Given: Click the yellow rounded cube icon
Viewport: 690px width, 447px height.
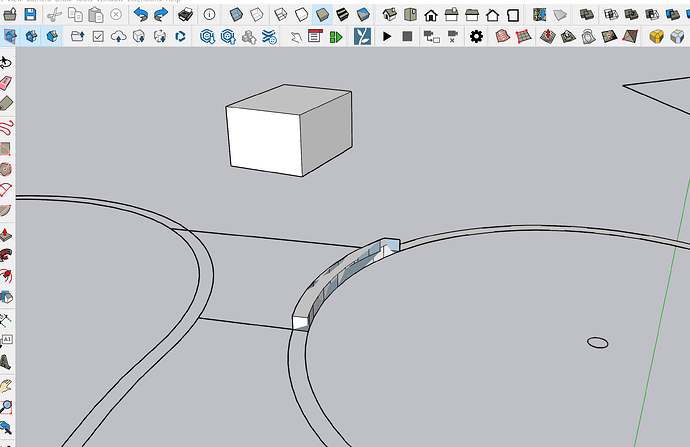Looking at the screenshot, I should [656, 36].
